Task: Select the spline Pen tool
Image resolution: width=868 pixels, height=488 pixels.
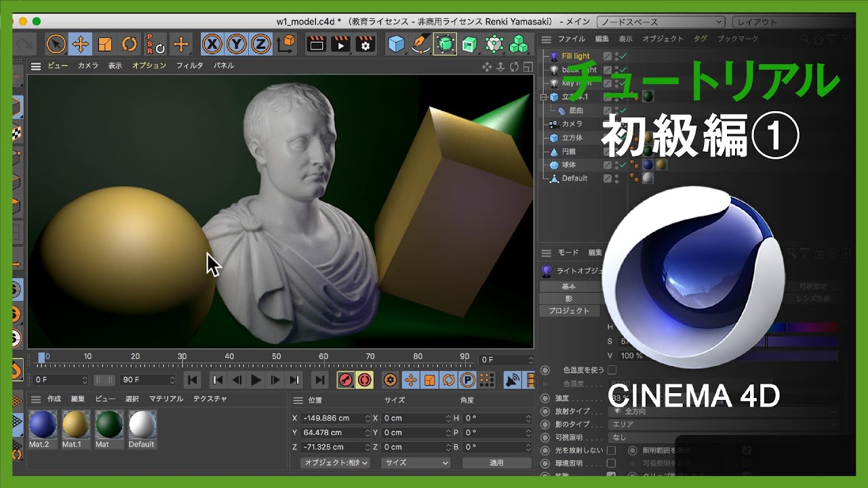Action: (420, 45)
